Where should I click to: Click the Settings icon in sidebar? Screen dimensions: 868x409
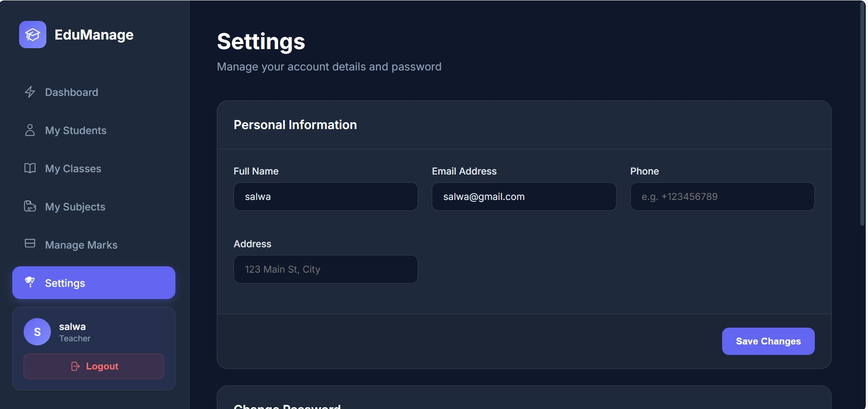pos(30,283)
